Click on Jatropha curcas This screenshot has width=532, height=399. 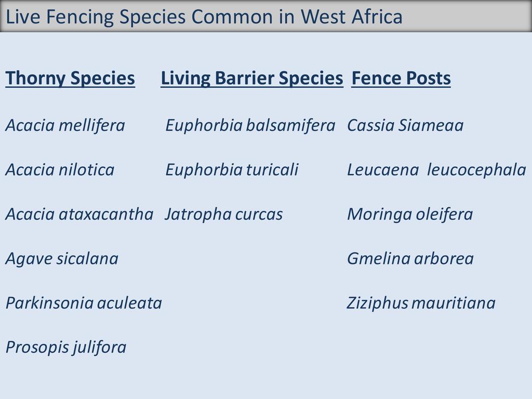[223, 214]
